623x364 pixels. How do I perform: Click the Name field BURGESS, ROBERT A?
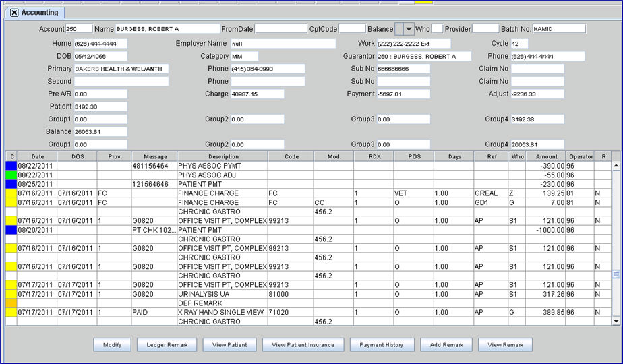(167, 29)
